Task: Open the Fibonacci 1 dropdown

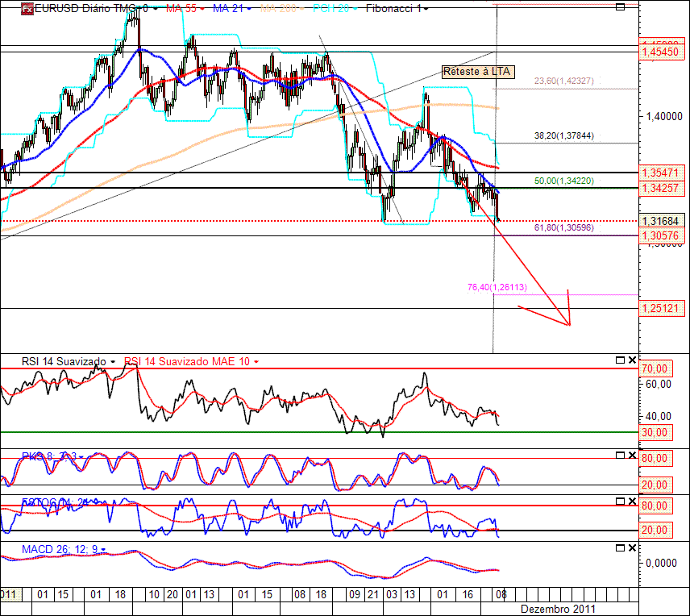Action: [426, 9]
